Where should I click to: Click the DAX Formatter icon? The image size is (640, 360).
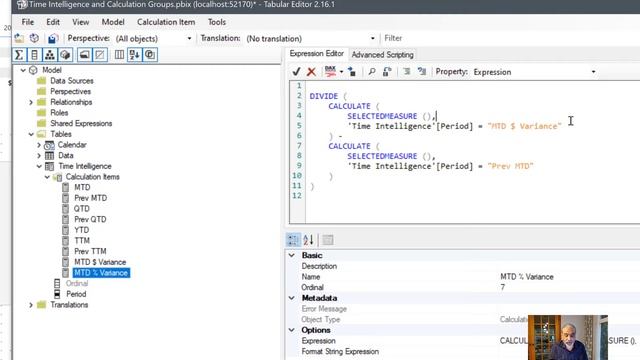(330, 71)
